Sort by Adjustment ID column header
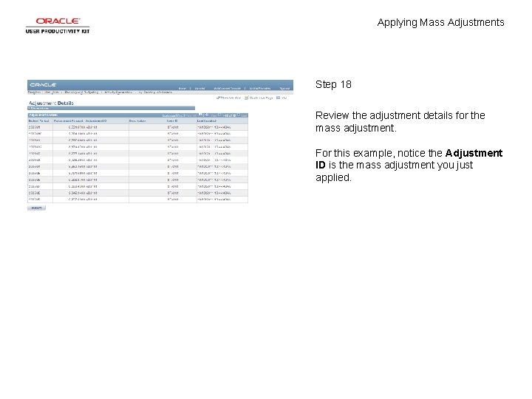 click(x=96, y=120)
